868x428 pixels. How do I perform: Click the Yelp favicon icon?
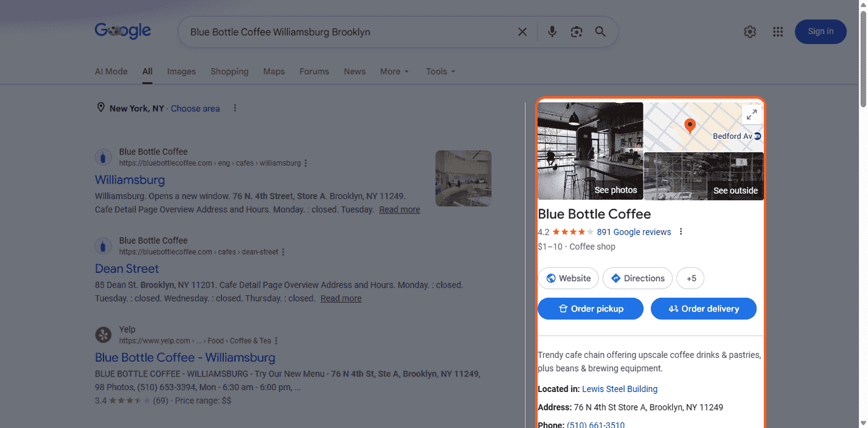(103, 335)
